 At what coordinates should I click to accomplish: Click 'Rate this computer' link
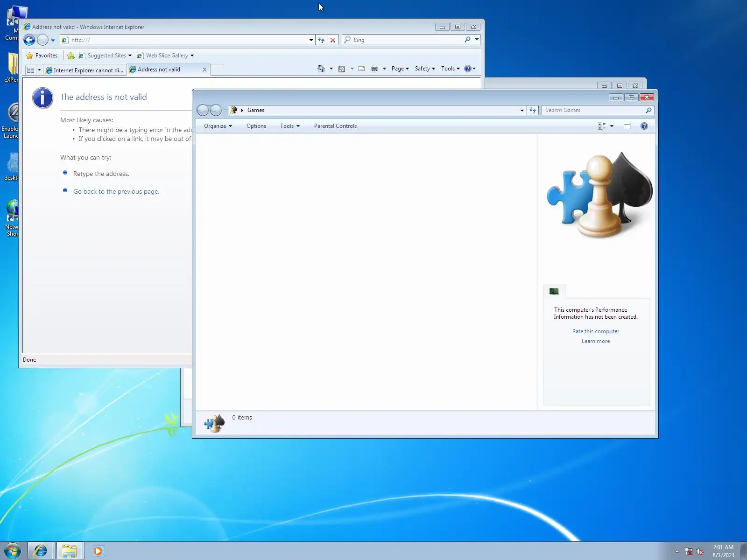coord(596,331)
